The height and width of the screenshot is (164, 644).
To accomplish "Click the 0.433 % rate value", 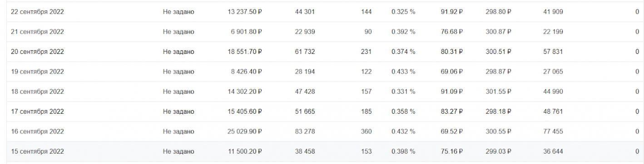I will [x=403, y=72].
